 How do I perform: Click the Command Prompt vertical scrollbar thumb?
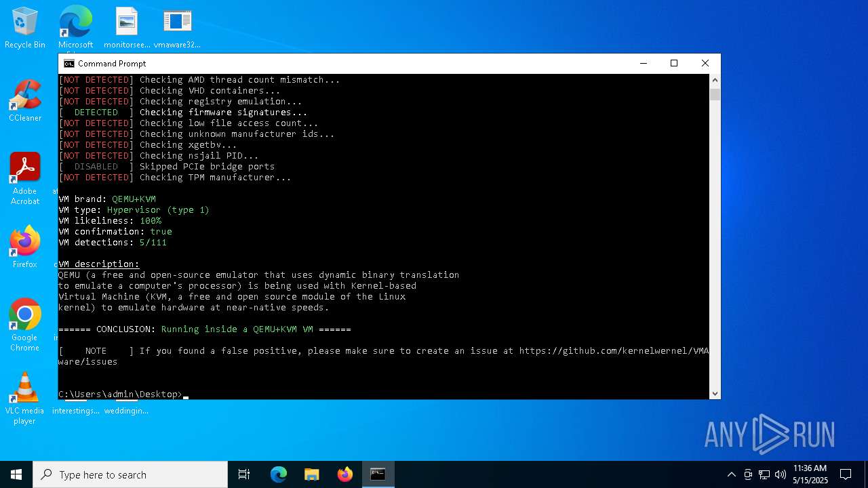pos(715,94)
